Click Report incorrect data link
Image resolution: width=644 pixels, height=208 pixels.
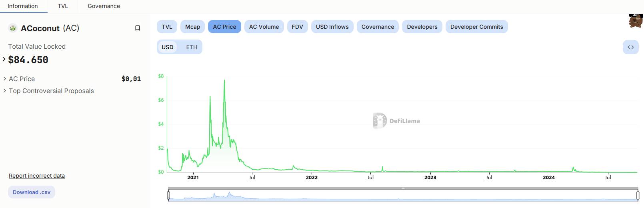point(37,176)
